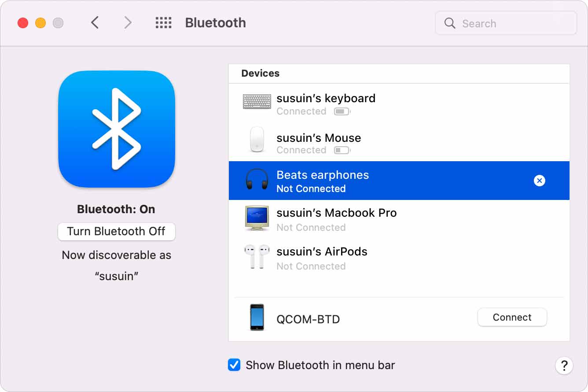Image resolution: width=588 pixels, height=392 pixels.
Task: Go forward with the right chevron
Action: click(128, 22)
